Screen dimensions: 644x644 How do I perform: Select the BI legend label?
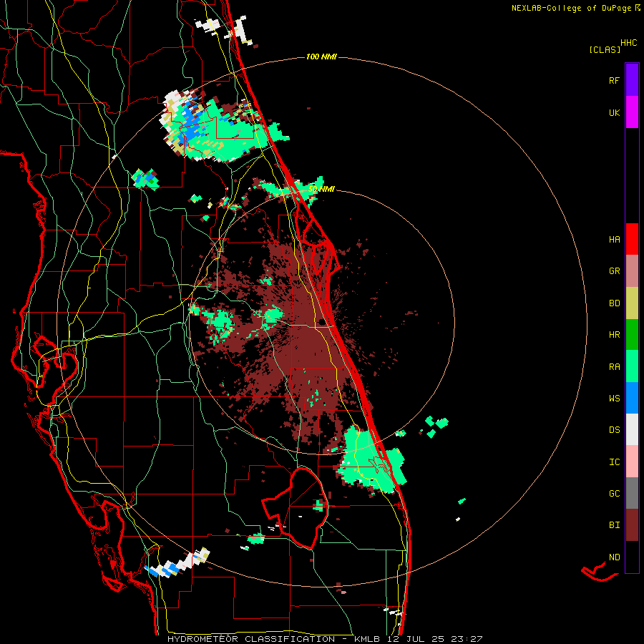coord(614,525)
